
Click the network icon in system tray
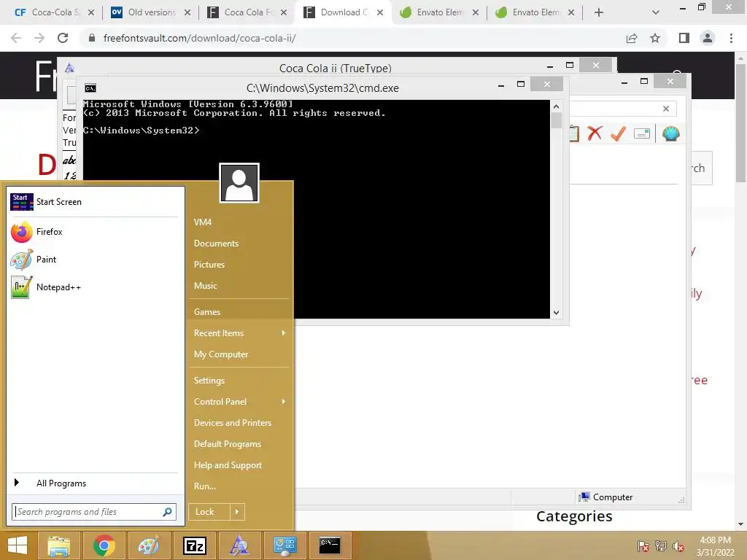tap(661, 546)
